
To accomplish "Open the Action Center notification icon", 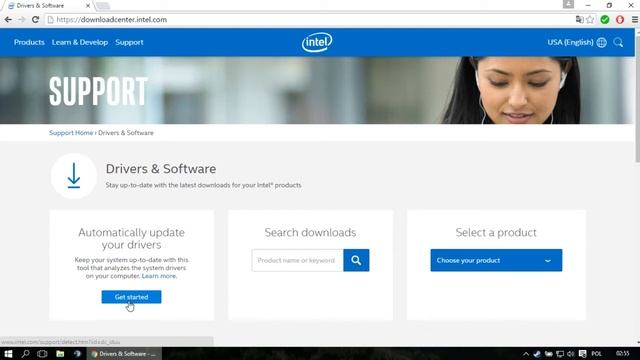I will 582,354.
